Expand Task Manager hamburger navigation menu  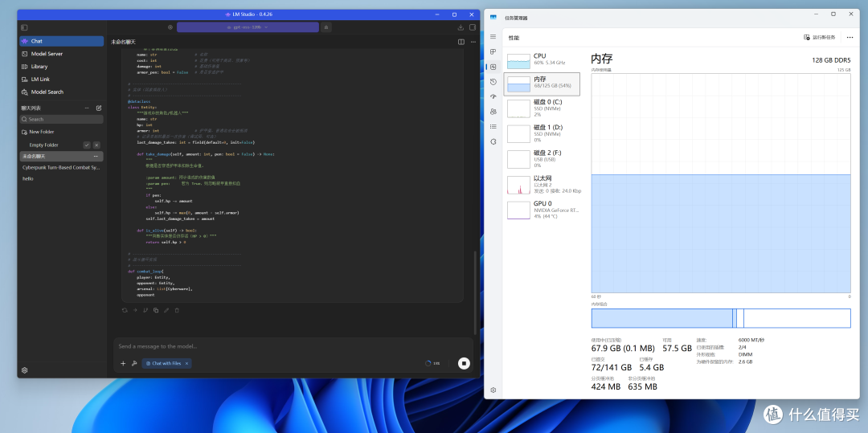(x=493, y=36)
